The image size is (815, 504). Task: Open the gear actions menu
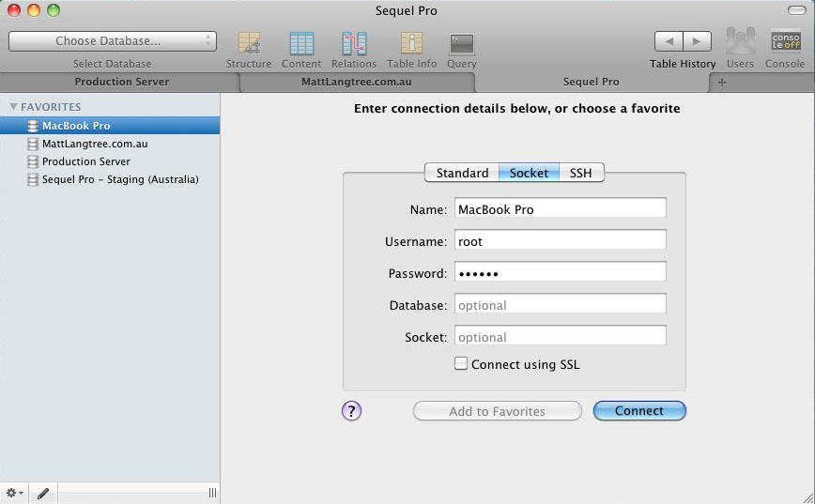[15, 493]
